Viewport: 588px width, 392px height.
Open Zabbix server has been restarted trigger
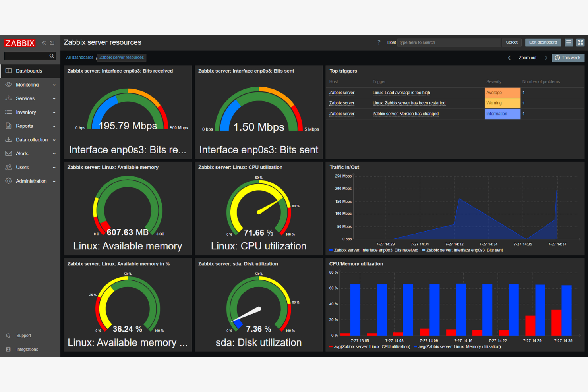click(409, 103)
